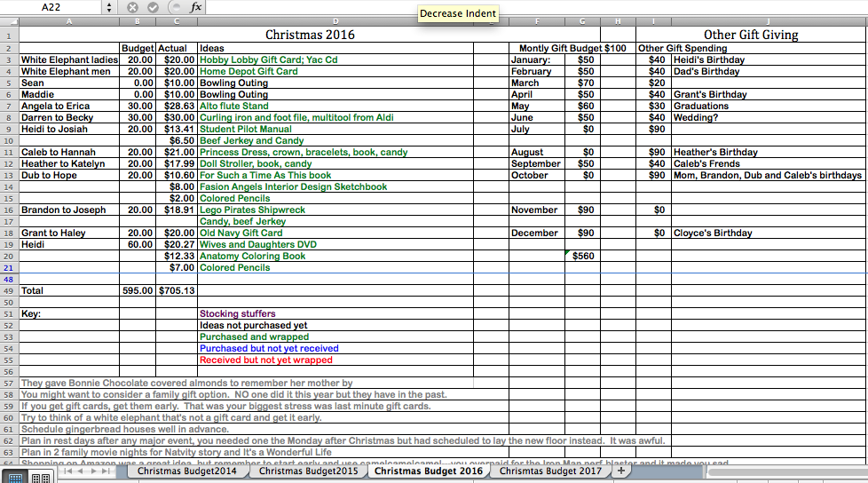Switch to Page Layout view icon
This screenshot has width=868, height=483.
click(41, 478)
